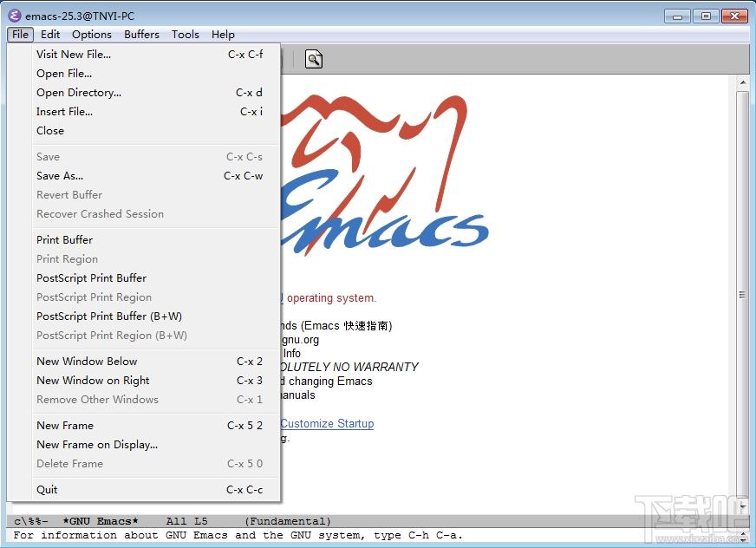The width and height of the screenshot is (756, 548).
Task: Close the Emacs window
Action: [x=735, y=16]
